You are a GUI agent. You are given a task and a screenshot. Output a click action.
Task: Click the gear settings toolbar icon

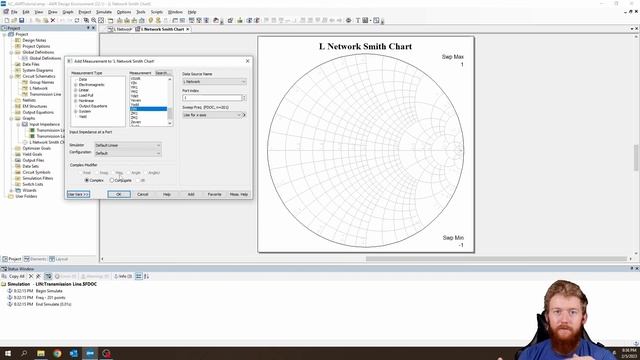tap(349, 20)
